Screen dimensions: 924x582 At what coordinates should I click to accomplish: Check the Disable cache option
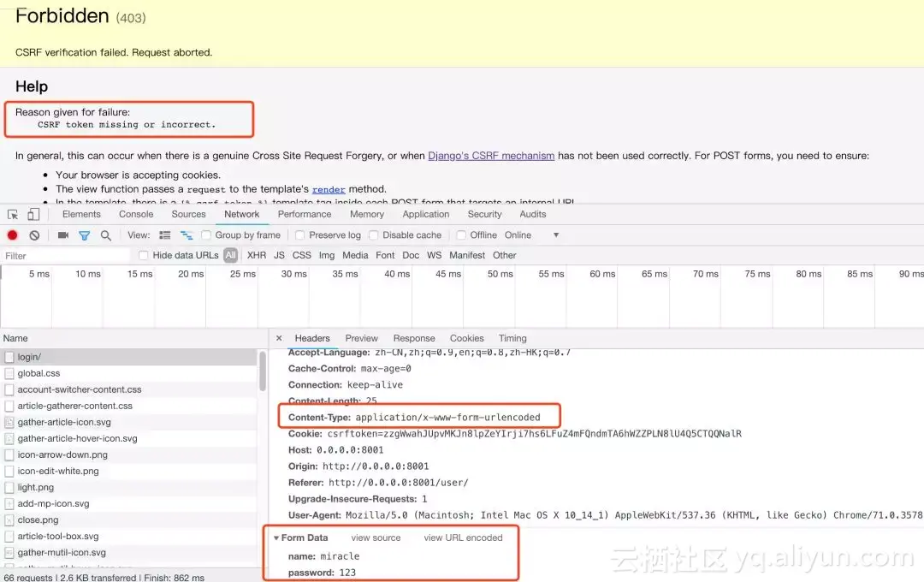373,235
